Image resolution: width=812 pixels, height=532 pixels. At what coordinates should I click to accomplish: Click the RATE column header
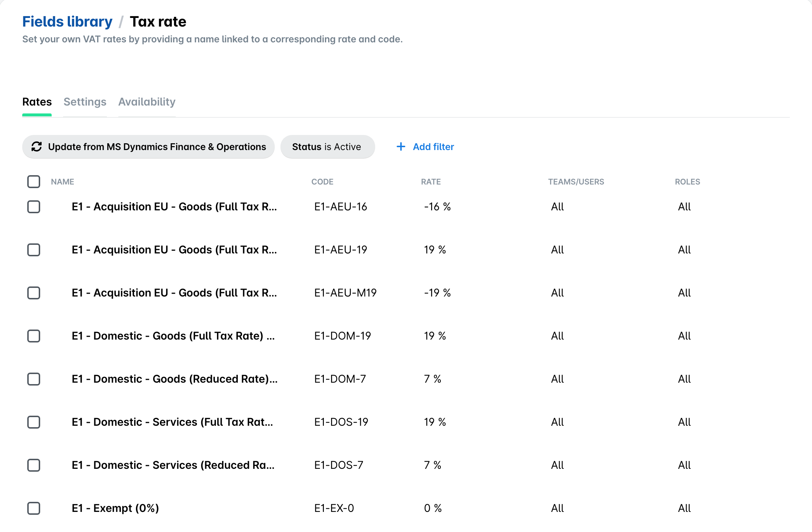(x=431, y=182)
